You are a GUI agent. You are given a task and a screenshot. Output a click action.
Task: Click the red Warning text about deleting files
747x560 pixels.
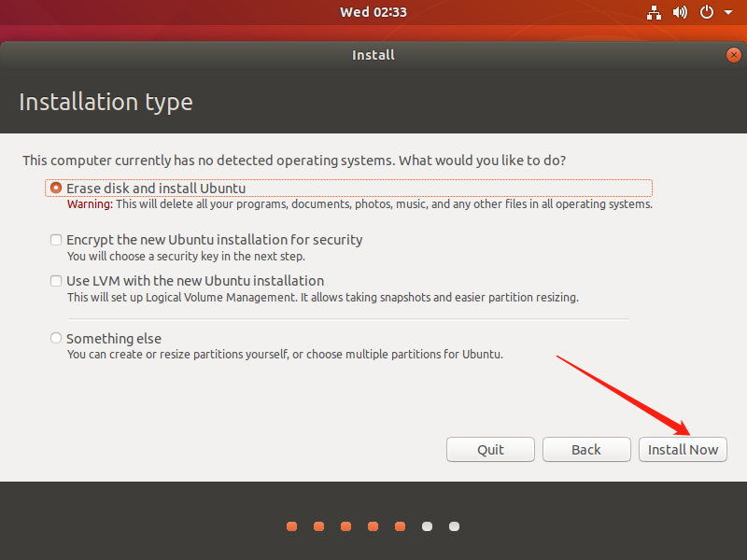(x=359, y=204)
